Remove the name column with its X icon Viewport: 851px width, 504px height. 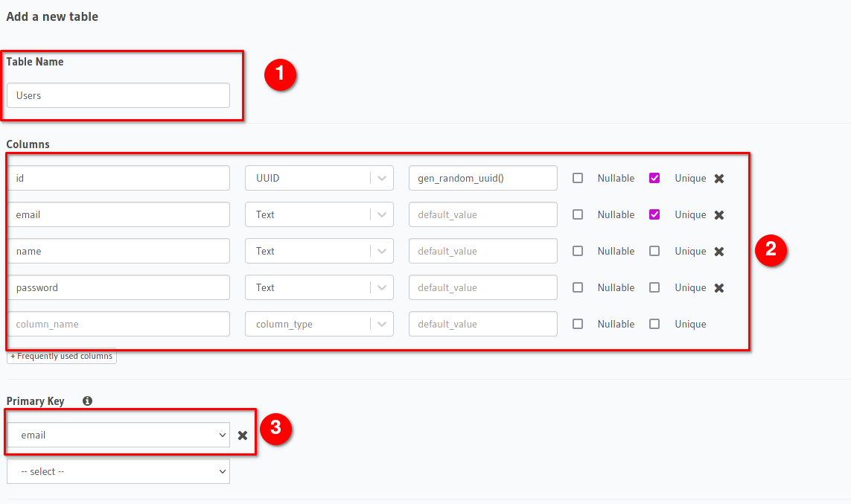tap(719, 252)
